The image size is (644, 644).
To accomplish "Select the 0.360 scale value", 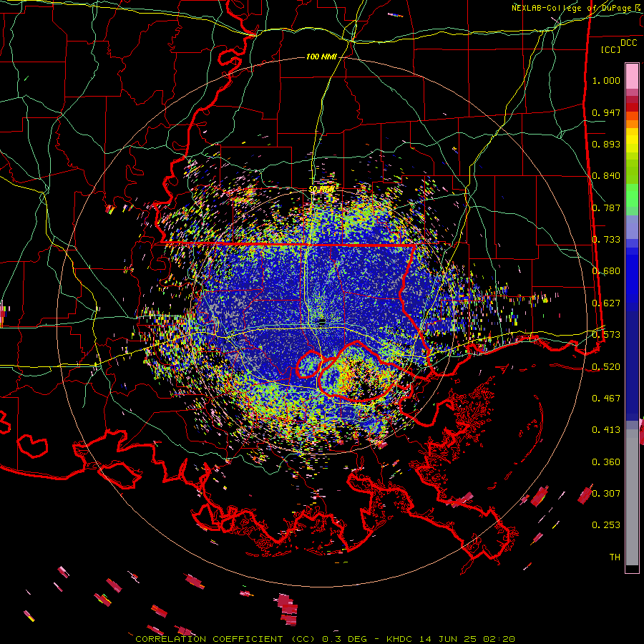I will coord(606,462).
